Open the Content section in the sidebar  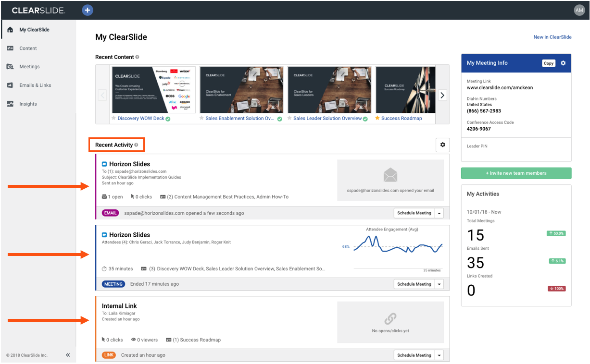(x=29, y=48)
